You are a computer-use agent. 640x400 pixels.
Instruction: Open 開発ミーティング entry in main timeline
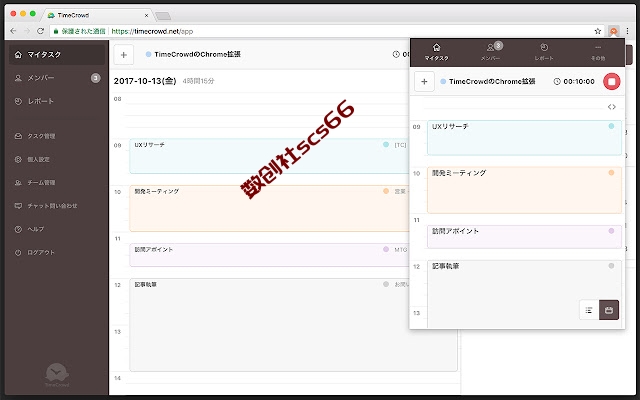click(x=269, y=208)
